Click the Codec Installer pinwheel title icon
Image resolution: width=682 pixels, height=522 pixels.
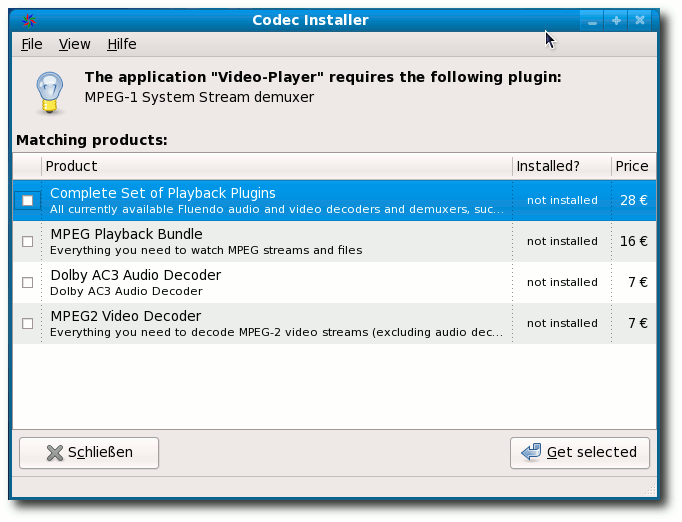[x=29, y=20]
